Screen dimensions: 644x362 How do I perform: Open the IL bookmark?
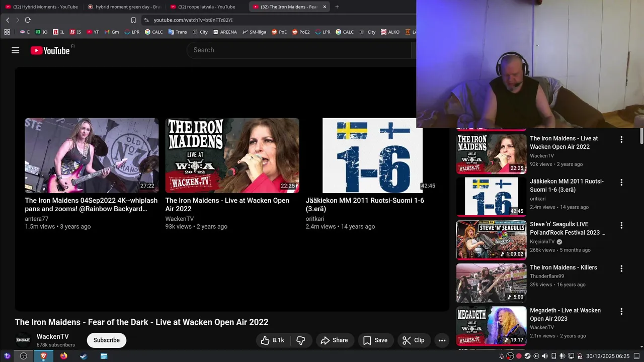click(x=59, y=32)
